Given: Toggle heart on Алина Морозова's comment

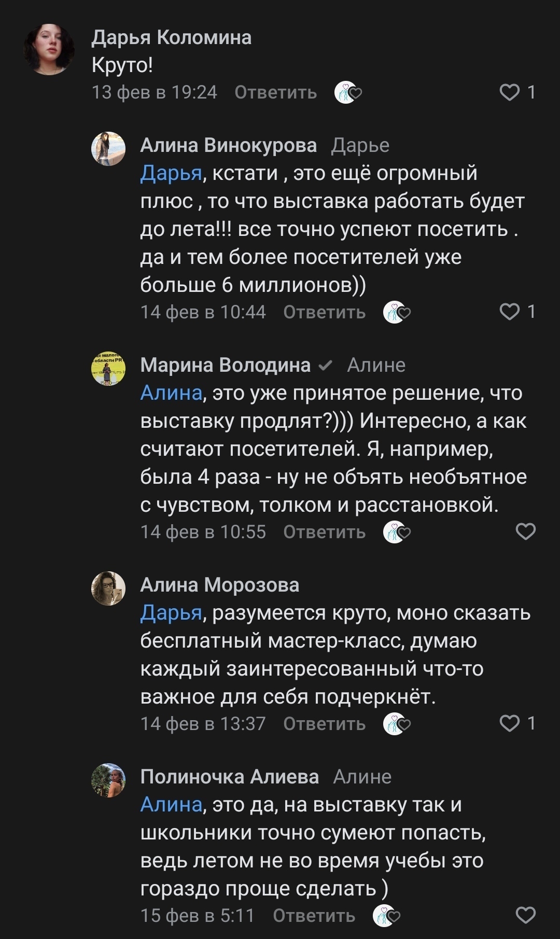Looking at the screenshot, I should (509, 723).
